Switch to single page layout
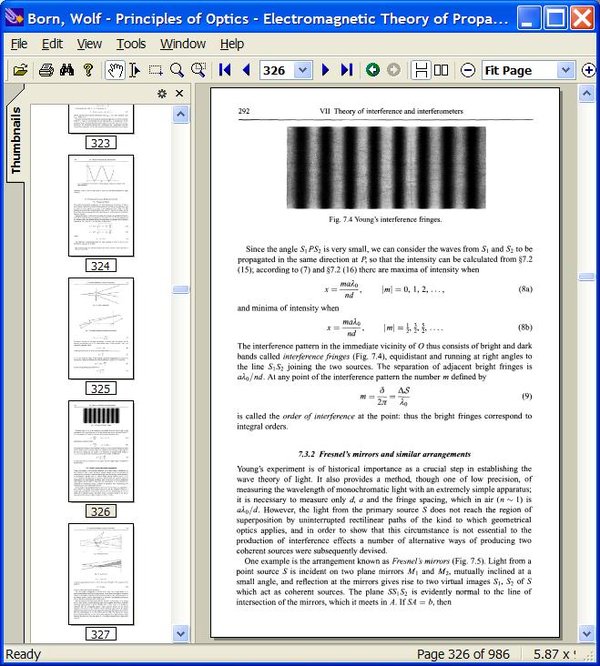600x666 pixels. [x=421, y=70]
